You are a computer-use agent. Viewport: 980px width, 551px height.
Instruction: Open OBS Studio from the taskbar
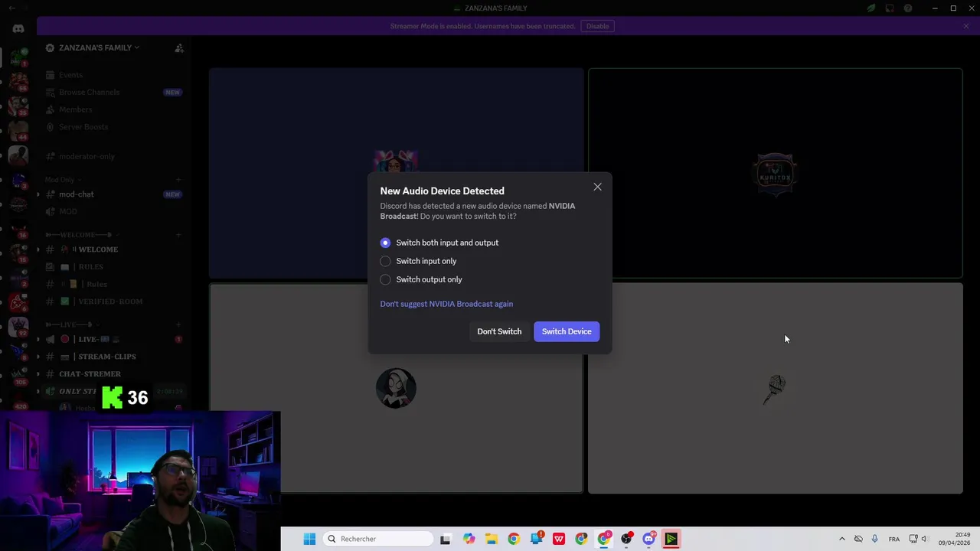(626, 539)
